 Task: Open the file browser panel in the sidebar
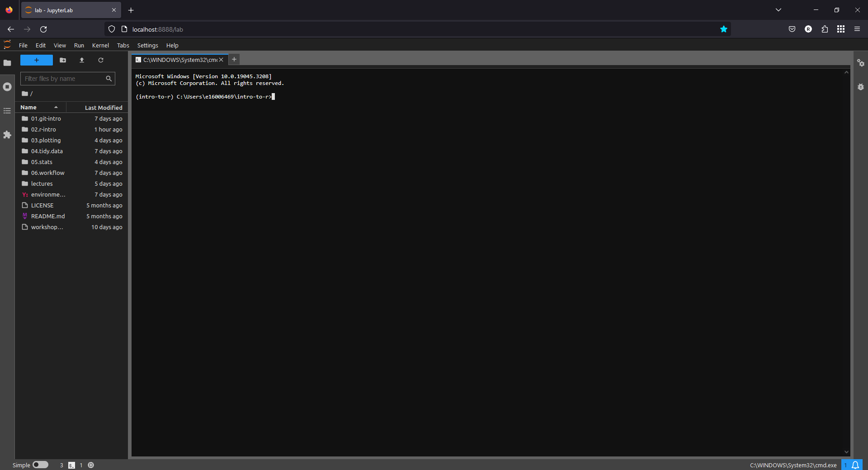(7, 63)
